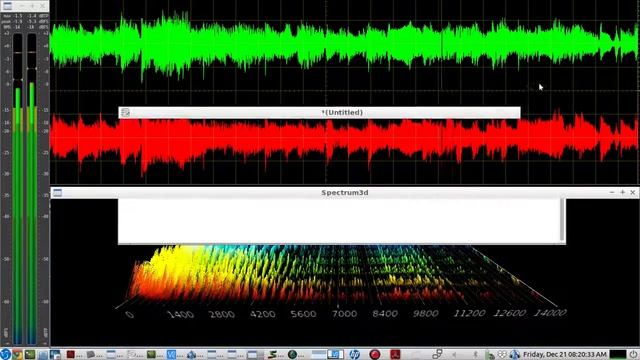The image size is (640, 360).
Task: Click the 4200 frequency axis label
Action: (x=262, y=314)
